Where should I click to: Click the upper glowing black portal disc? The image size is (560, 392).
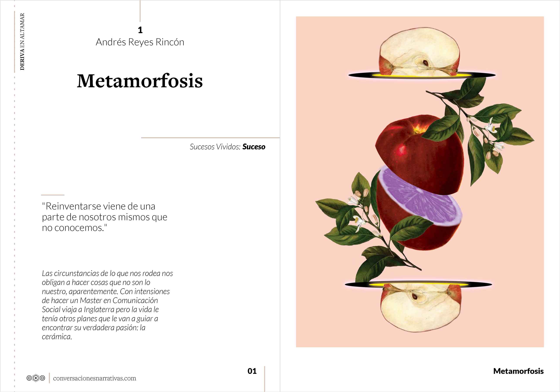click(x=422, y=75)
